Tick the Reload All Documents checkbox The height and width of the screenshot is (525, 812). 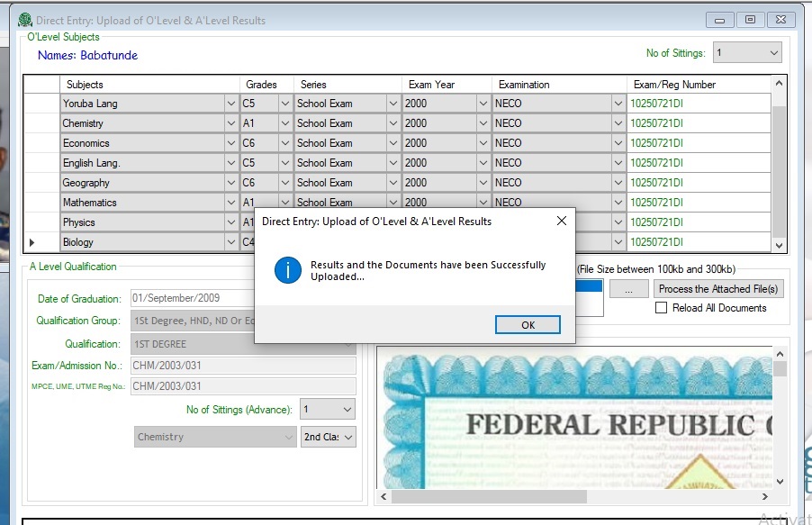662,308
